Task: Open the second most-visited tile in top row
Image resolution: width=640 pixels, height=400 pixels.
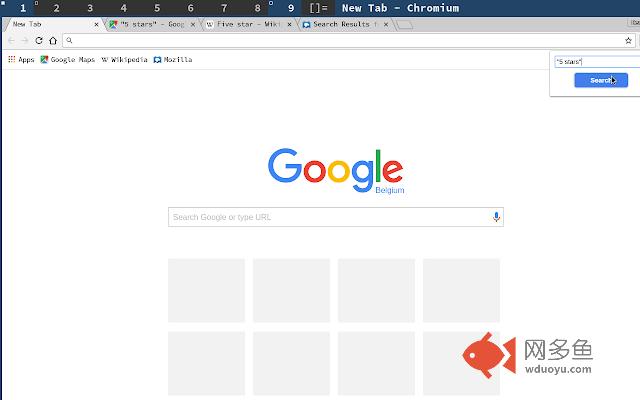Action: pyautogui.click(x=291, y=290)
